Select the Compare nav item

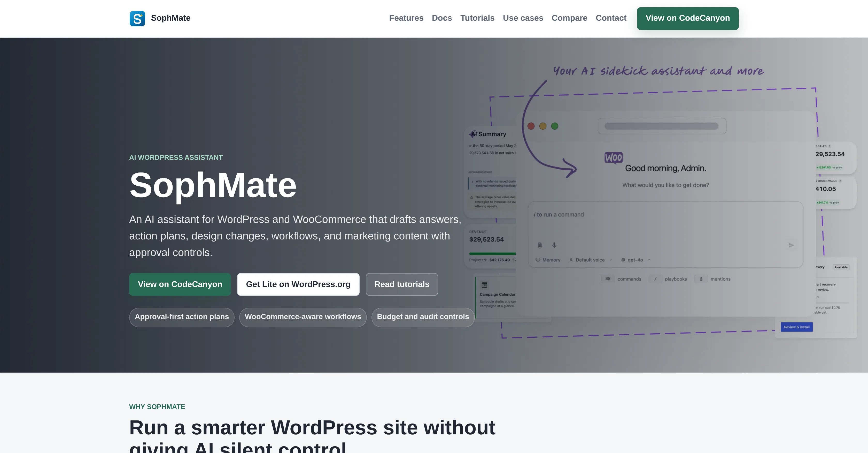click(x=569, y=18)
